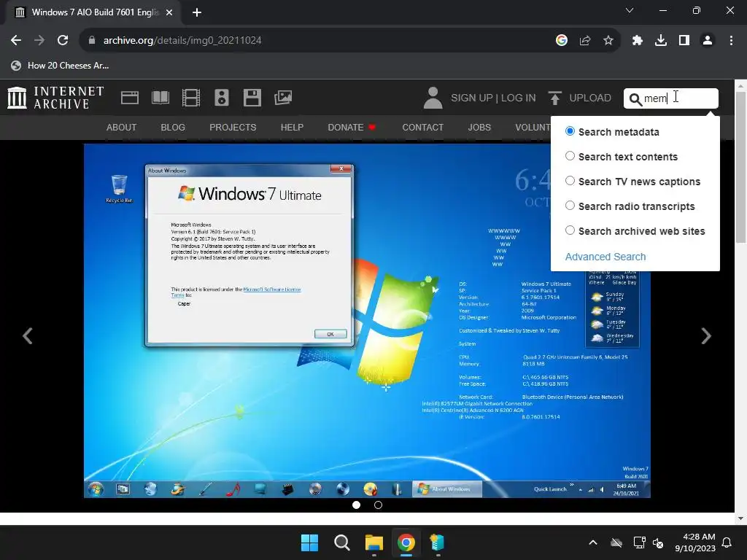Go back with browser back arrow
The height and width of the screenshot is (560, 747).
coord(16,41)
